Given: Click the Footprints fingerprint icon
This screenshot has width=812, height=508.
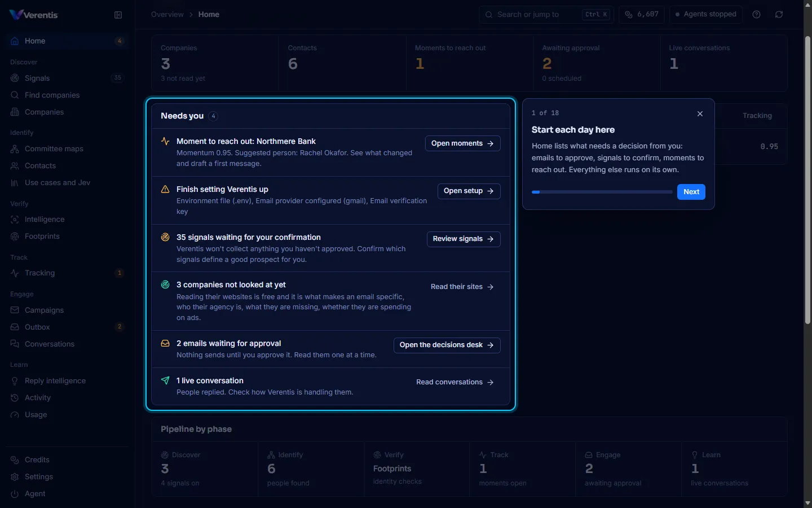Looking at the screenshot, I should pyautogui.click(x=15, y=237).
